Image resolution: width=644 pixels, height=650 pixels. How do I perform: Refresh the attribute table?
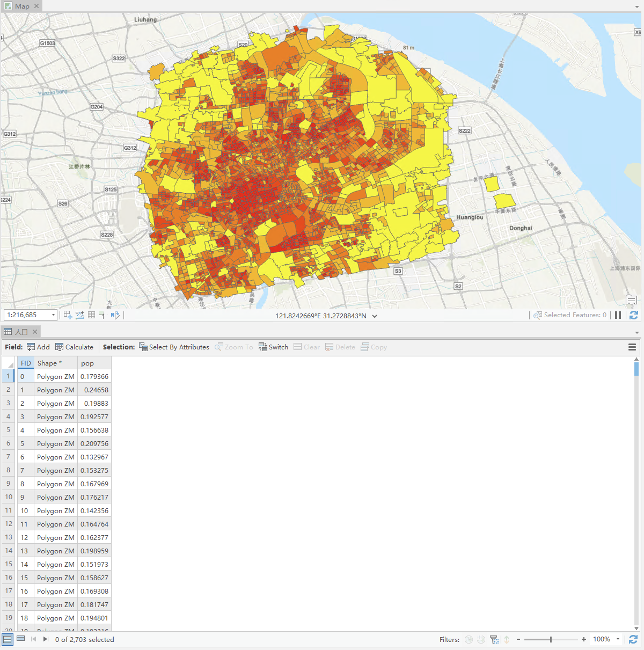tap(633, 639)
